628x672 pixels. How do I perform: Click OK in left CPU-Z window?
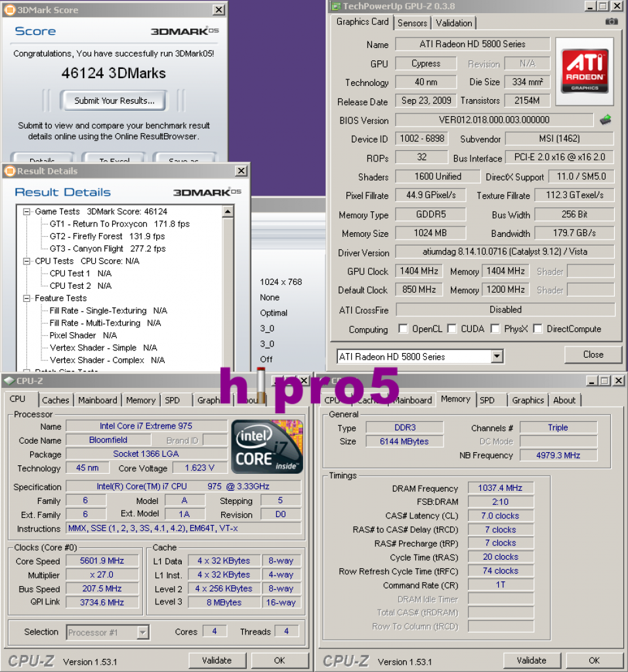pos(280,660)
